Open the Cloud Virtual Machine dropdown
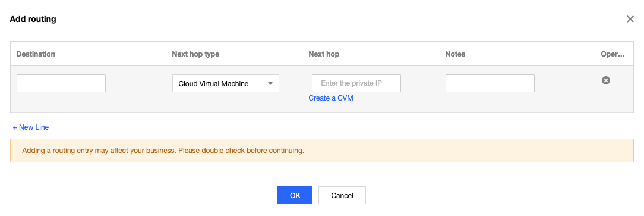This screenshot has height=216, width=644. [226, 83]
